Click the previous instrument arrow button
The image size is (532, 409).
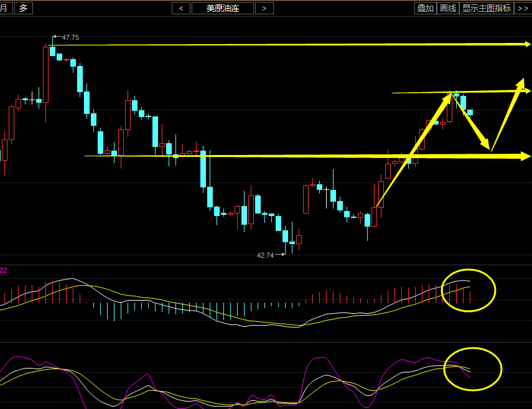click(x=181, y=8)
